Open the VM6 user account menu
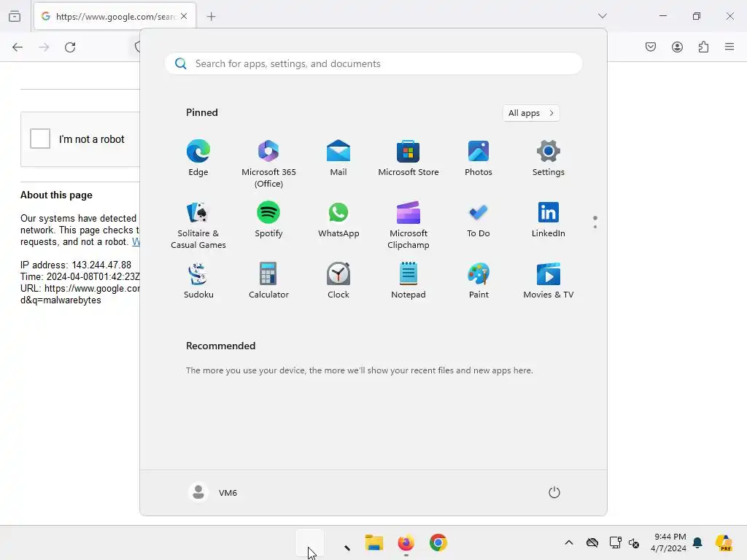 (213, 492)
